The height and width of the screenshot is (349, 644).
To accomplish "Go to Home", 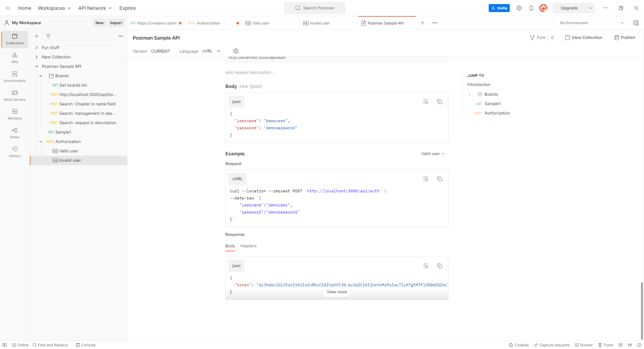I will coord(24,8).
